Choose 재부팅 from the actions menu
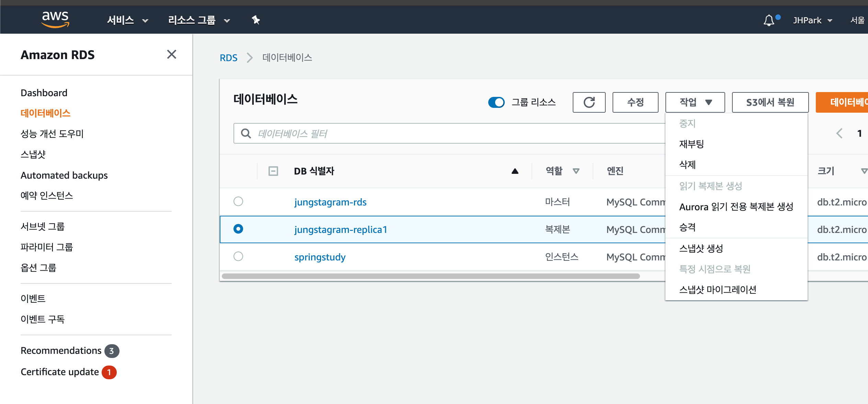The image size is (868, 404). coord(692,144)
